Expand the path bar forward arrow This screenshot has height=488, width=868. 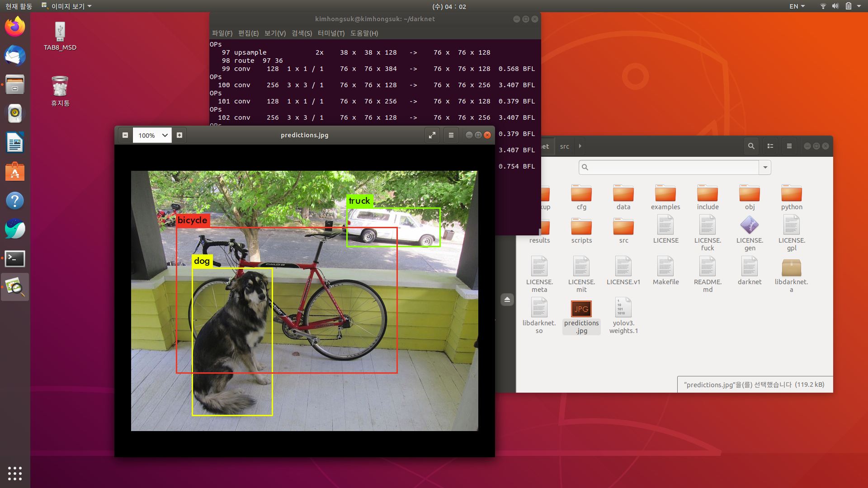pyautogui.click(x=580, y=146)
